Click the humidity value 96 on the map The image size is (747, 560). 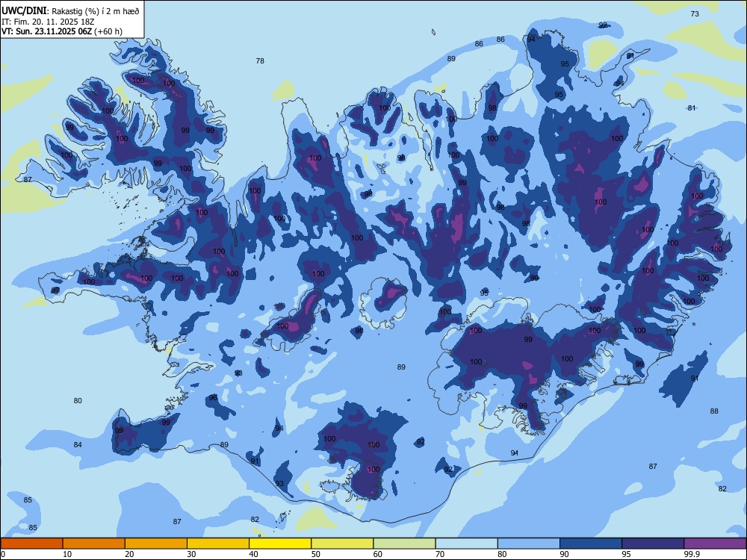click(213, 398)
